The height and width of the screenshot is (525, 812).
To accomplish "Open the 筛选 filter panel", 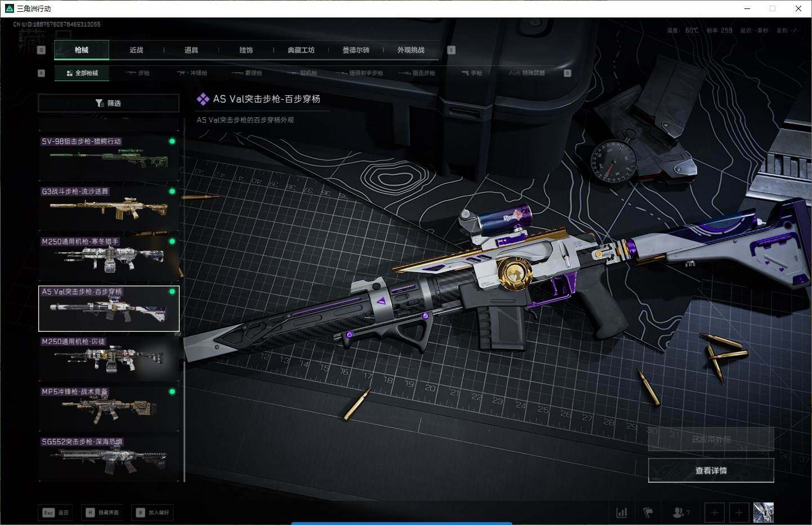I will pyautogui.click(x=109, y=103).
